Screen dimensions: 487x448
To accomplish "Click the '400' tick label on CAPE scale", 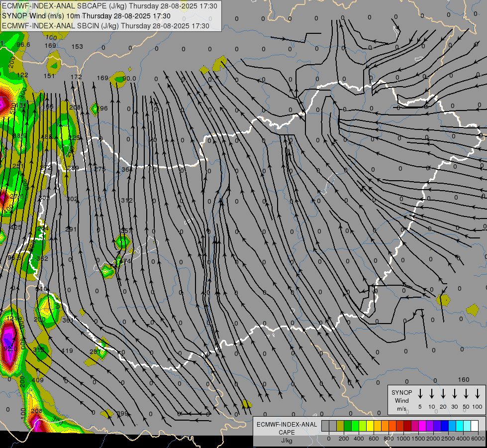I will (x=359, y=439).
